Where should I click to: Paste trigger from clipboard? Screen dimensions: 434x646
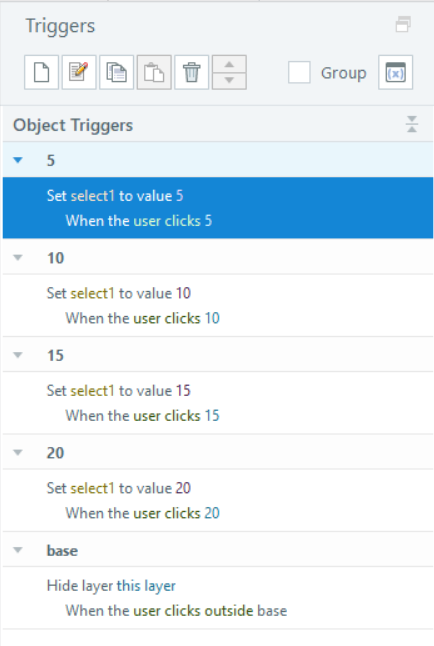pos(154,73)
